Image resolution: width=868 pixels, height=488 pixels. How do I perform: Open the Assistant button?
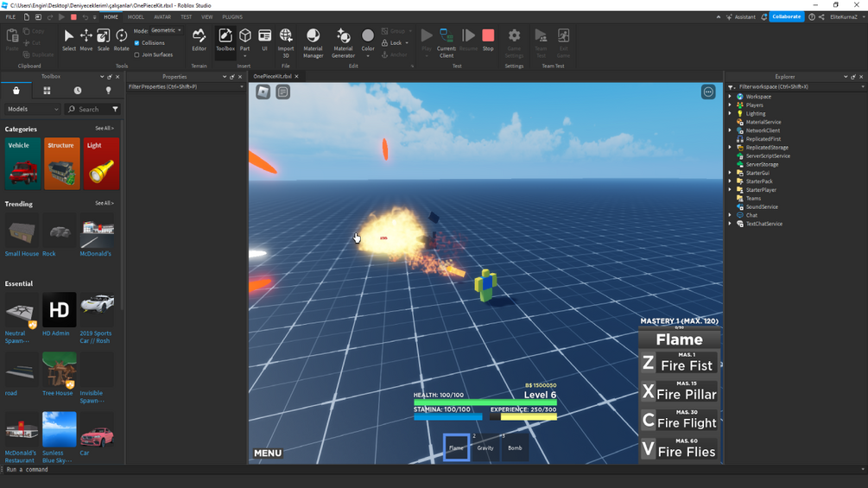click(x=741, y=16)
